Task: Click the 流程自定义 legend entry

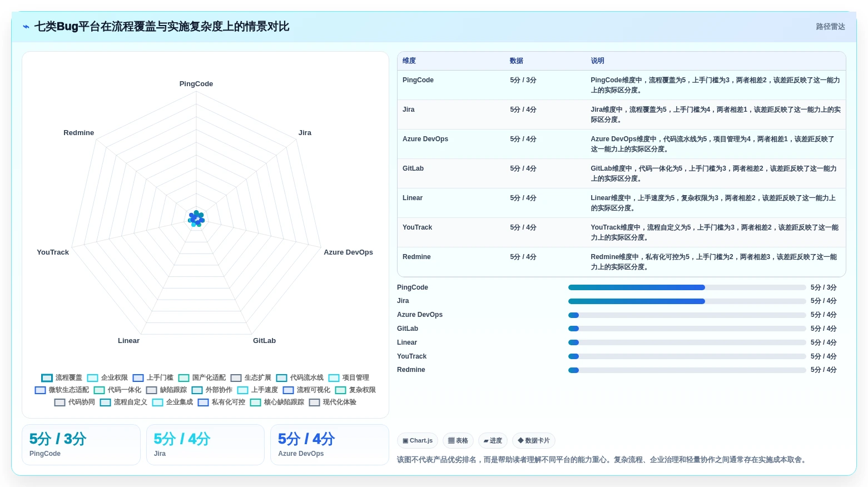Action: pyautogui.click(x=123, y=402)
